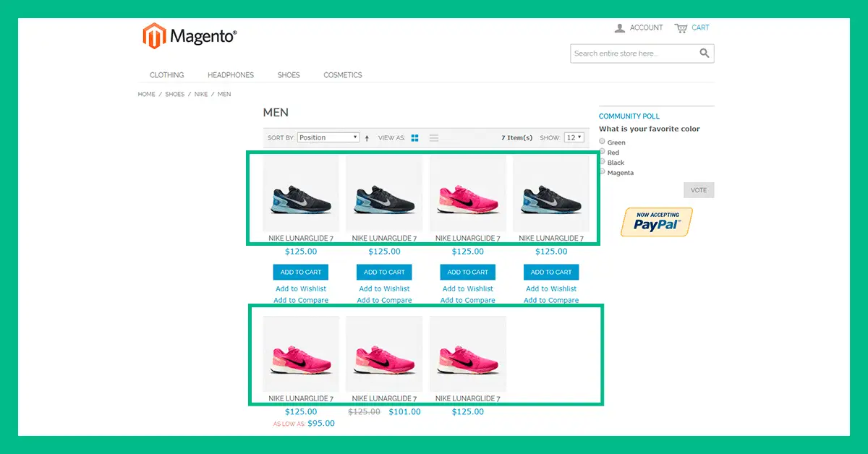This screenshot has width=868, height=454.
Task: Open the Show 12 items dropdown
Action: point(574,137)
